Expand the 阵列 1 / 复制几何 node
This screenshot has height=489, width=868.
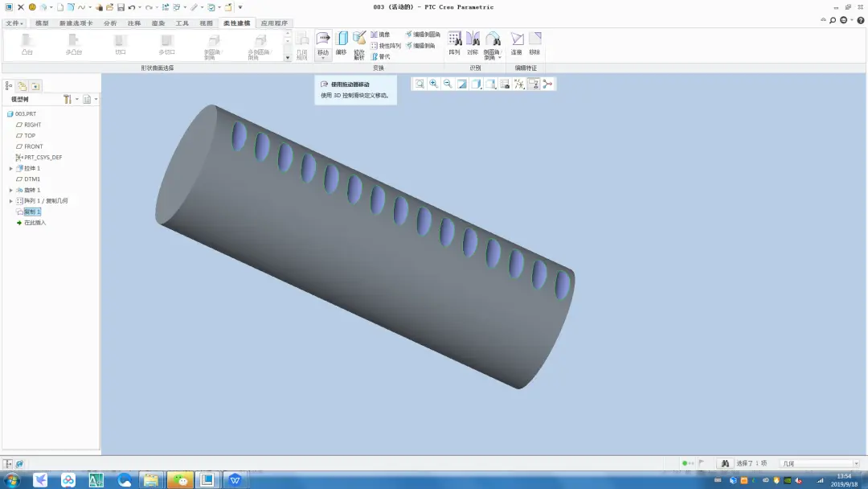11,201
